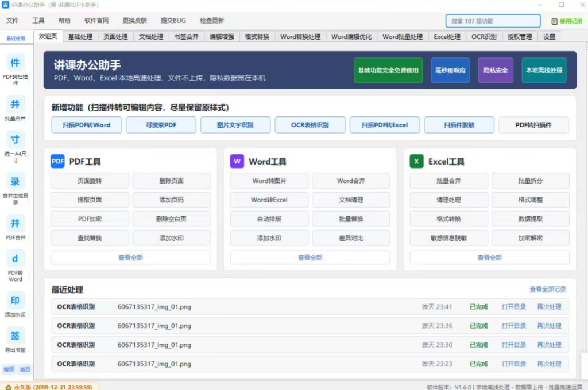Viewport: 588px width, 390px height.
Task: Click 图片文字识别 button
Action: [235, 125]
